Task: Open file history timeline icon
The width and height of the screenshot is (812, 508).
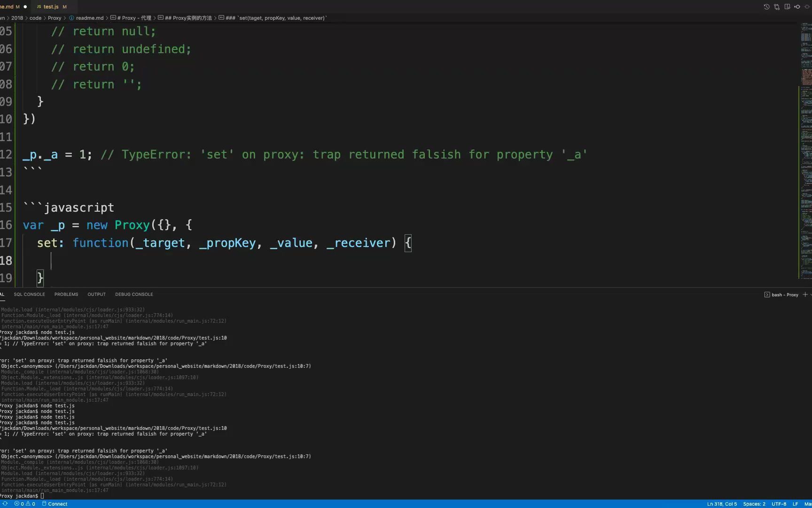Action: [766, 7]
